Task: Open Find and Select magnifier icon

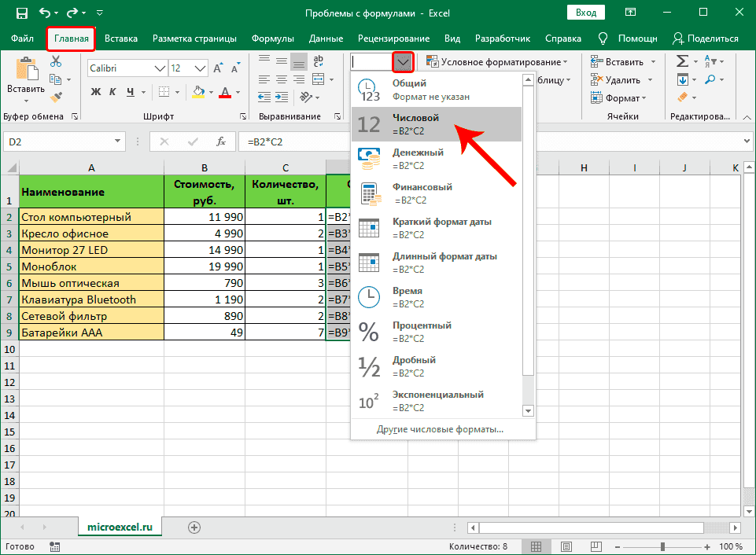Action: (710, 79)
